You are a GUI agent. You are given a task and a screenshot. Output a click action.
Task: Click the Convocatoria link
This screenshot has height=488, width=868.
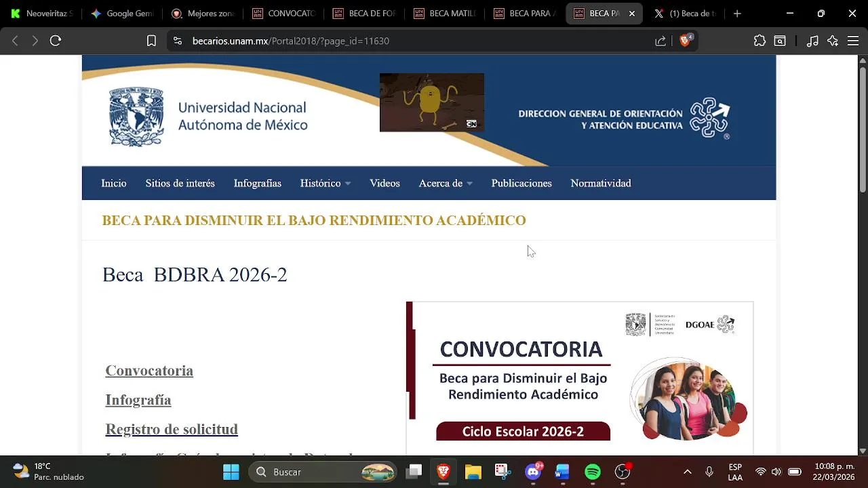coord(149,370)
